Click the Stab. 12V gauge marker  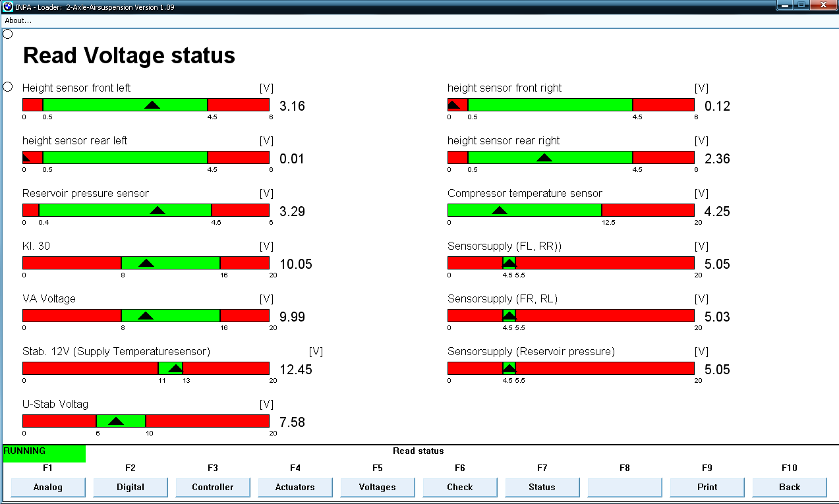175,368
